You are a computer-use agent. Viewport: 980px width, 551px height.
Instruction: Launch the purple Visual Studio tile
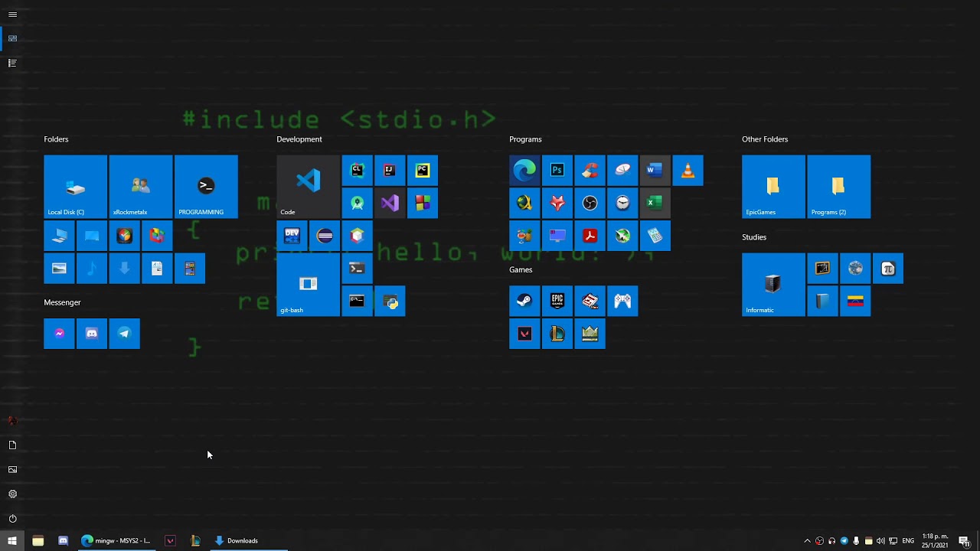(x=390, y=203)
